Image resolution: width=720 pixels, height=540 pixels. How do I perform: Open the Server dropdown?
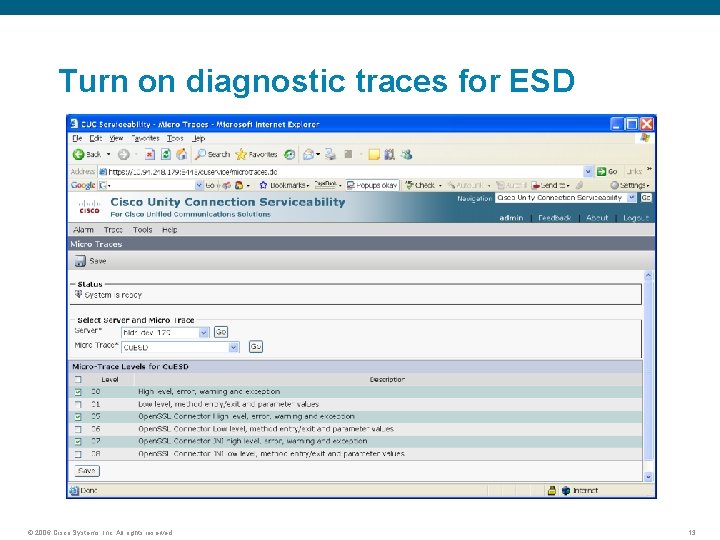point(204,332)
